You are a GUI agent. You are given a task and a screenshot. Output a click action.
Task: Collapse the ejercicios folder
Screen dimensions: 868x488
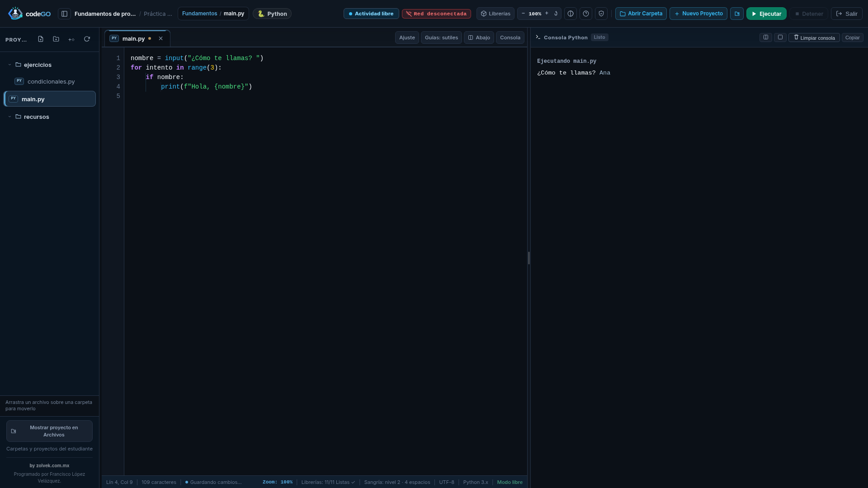[9, 65]
